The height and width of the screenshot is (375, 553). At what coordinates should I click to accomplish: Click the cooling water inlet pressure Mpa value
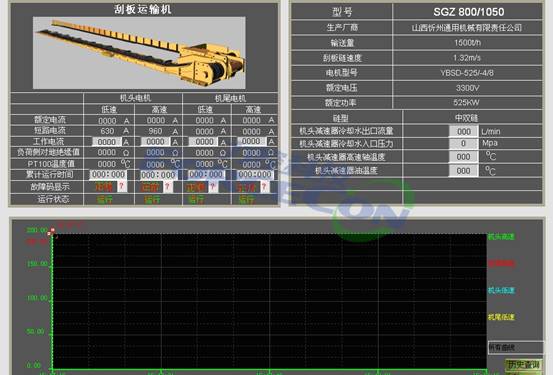[463, 143]
